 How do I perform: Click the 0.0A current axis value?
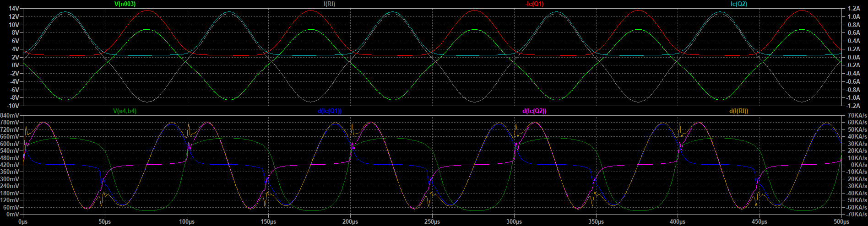tap(853, 57)
